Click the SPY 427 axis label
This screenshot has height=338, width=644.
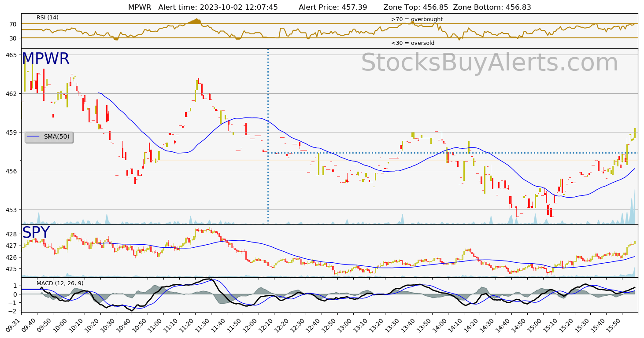coord(11,246)
